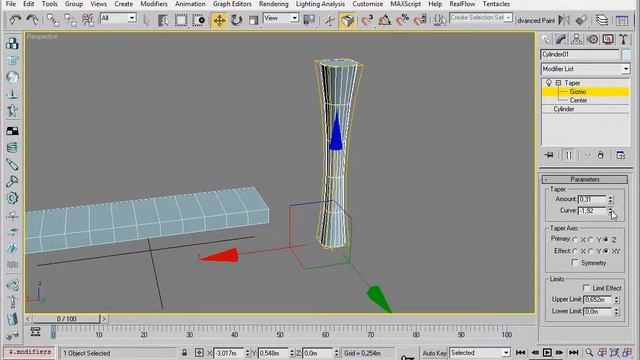Image resolution: width=640 pixels, height=360 pixels.
Task: Activate the Select and Move tool
Action: (219, 20)
